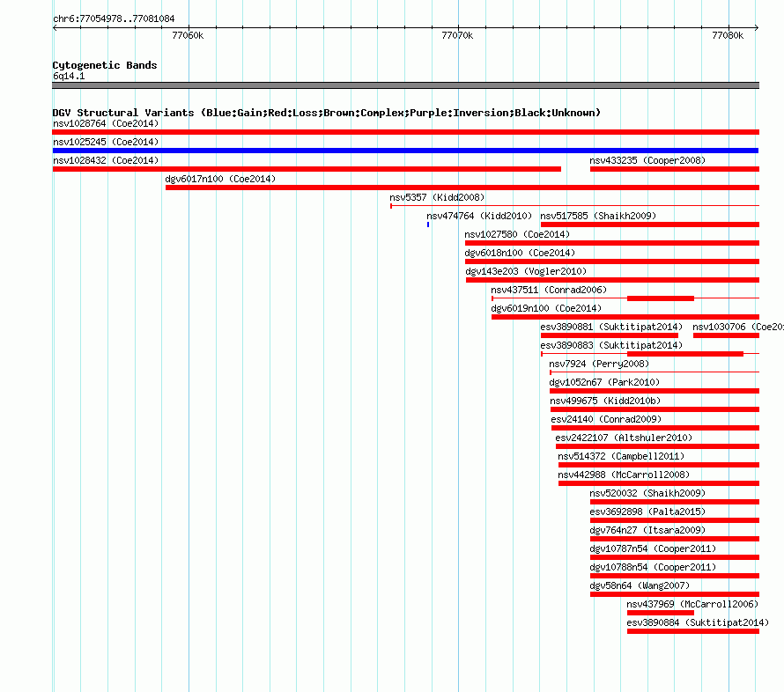
Task: Select dgv764n27 (Itsara2009) variant
Action: tap(647, 530)
